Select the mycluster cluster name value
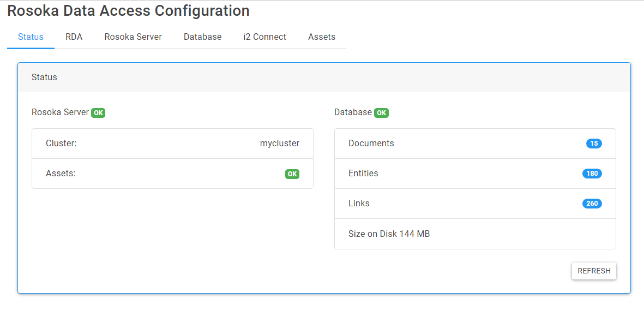 (279, 144)
